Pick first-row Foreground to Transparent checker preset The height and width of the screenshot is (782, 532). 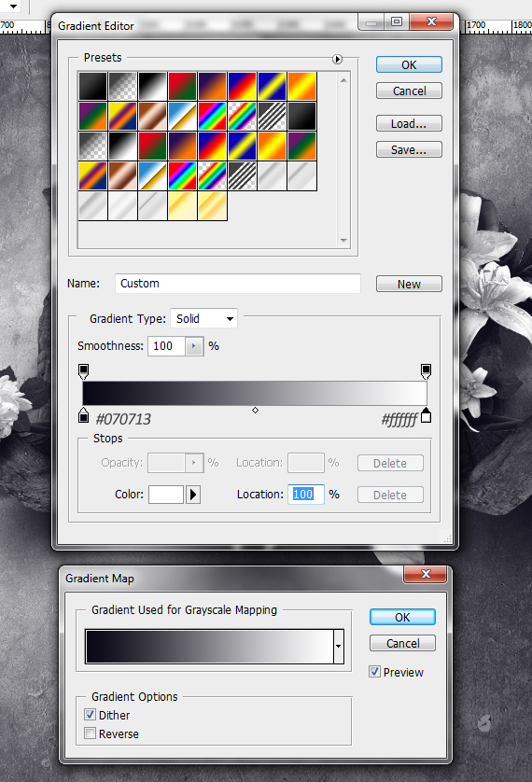[x=122, y=86]
